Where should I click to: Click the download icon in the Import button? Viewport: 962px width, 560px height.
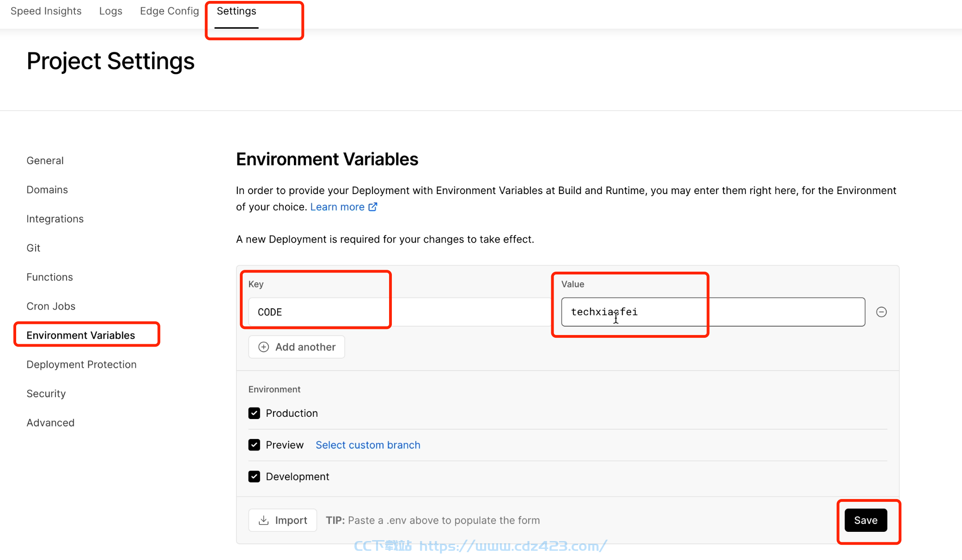click(x=263, y=520)
